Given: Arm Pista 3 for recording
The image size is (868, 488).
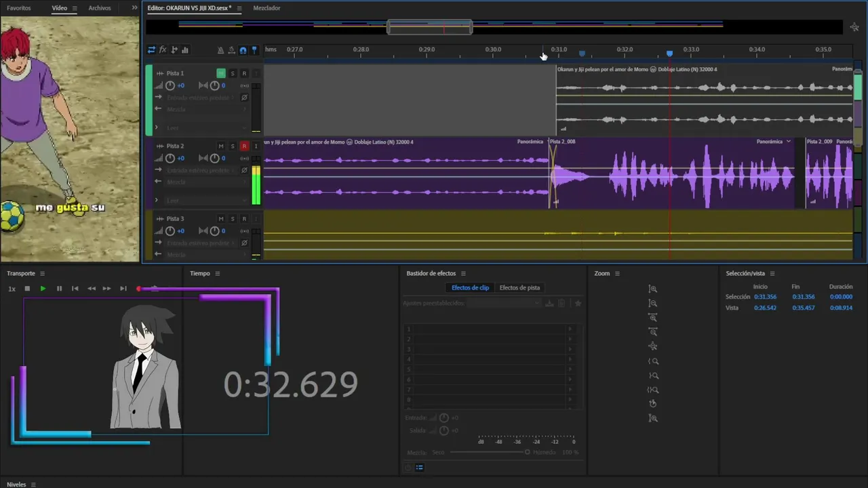Looking at the screenshot, I should click(244, 218).
